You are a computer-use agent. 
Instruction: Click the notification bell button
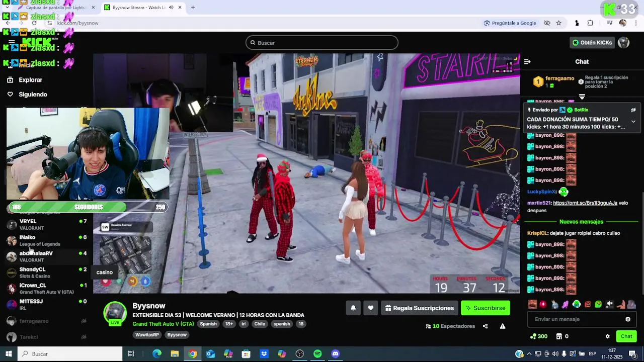click(x=353, y=308)
